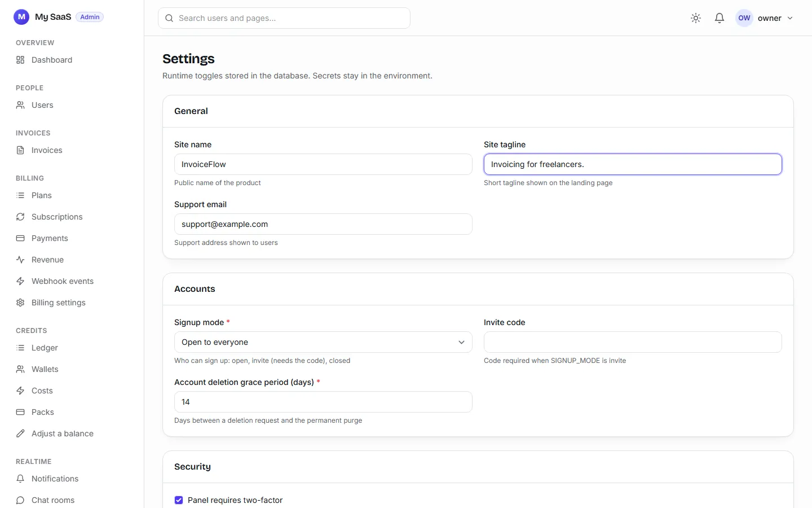Open the Users section
The height and width of the screenshot is (508, 812).
point(72,105)
